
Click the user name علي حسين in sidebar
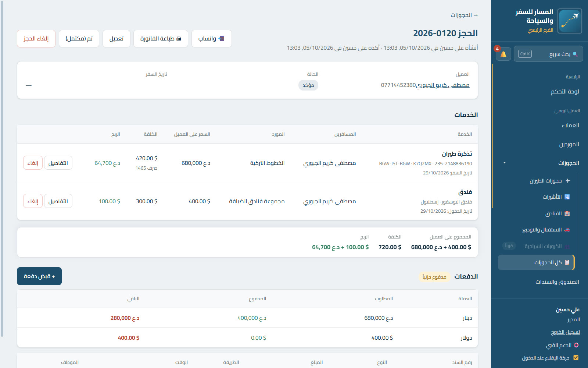click(568, 310)
